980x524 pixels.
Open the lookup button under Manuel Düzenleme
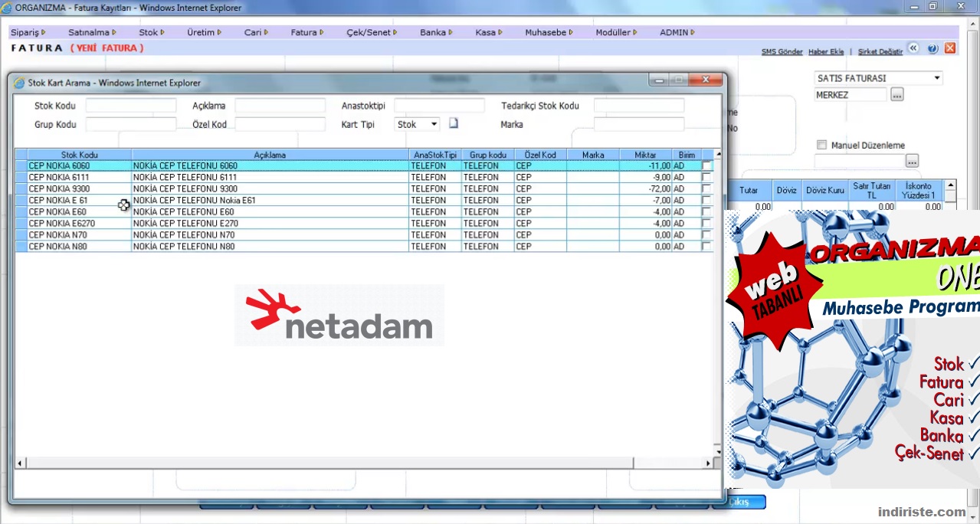[912, 161]
